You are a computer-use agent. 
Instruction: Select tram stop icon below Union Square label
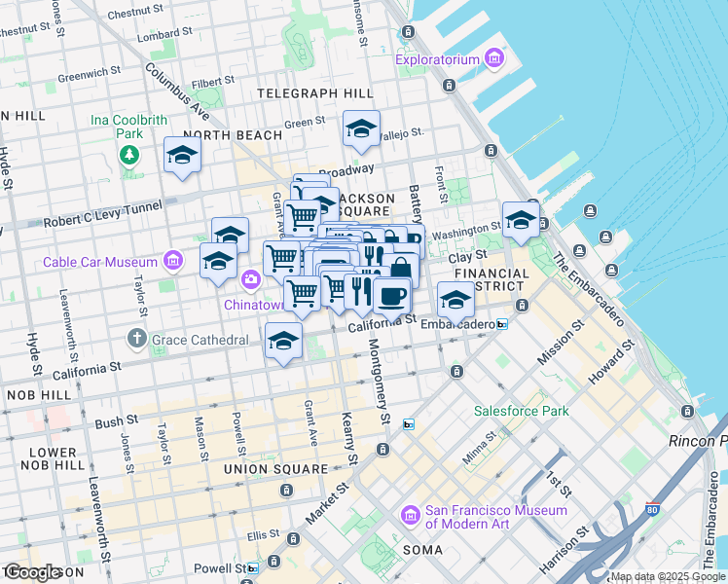(286, 490)
